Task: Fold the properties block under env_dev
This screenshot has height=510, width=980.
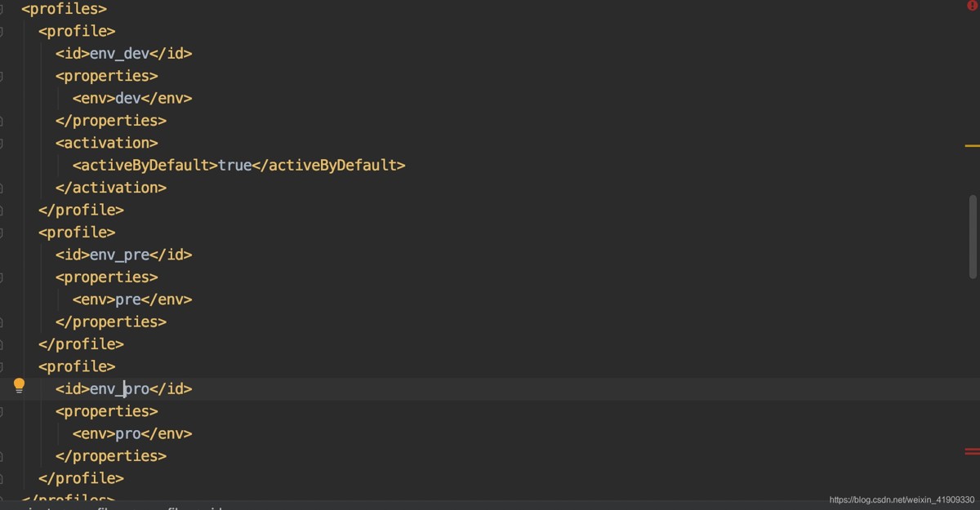Action: [2, 76]
